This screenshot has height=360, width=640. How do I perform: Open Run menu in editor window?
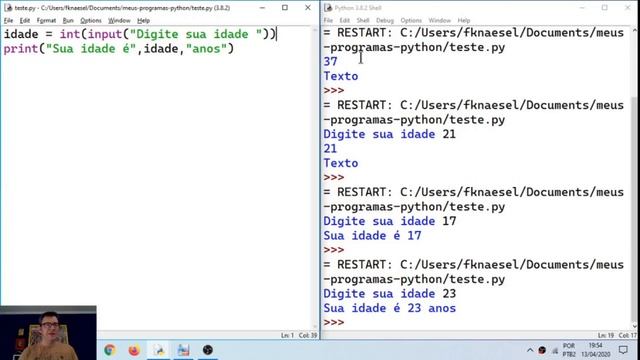click(x=68, y=20)
